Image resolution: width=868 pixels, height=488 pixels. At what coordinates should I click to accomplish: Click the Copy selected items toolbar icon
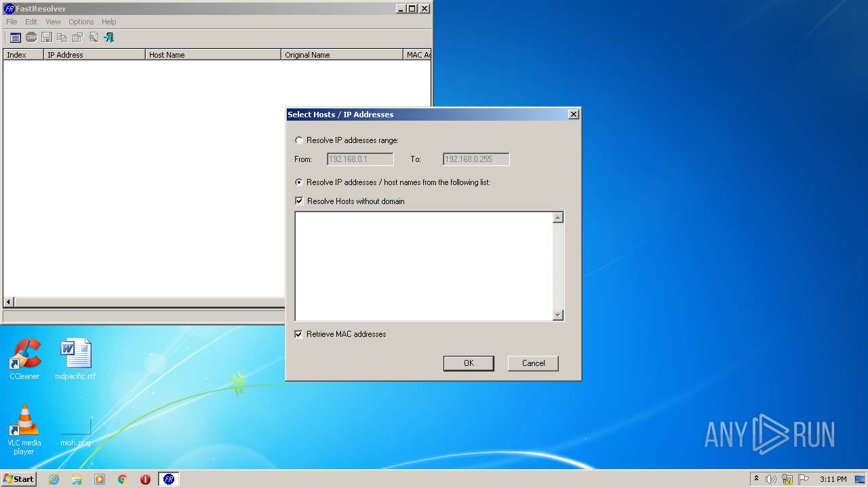coord(62,38)
